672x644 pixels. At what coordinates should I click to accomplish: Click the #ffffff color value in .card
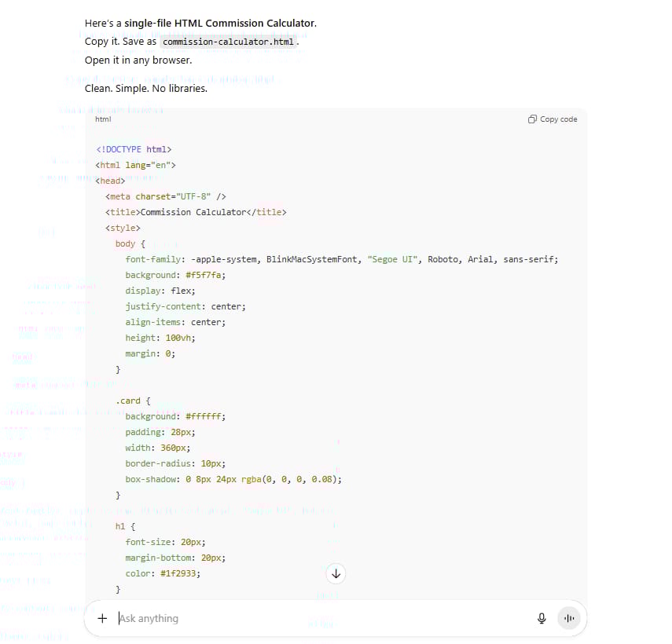[205, 416]
